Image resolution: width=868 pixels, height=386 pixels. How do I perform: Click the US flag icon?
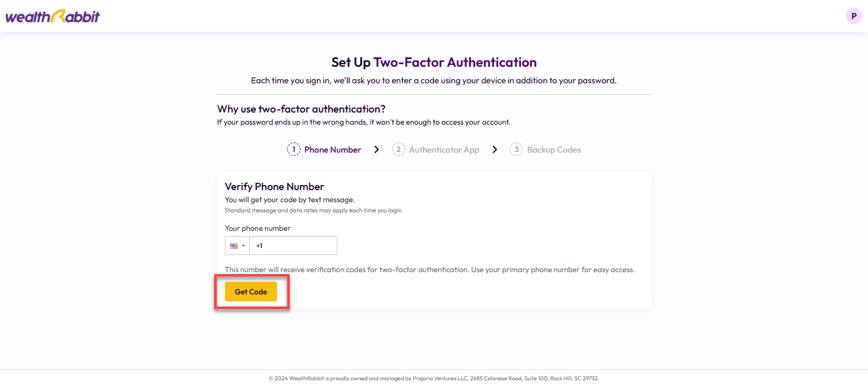click(234, 245)
